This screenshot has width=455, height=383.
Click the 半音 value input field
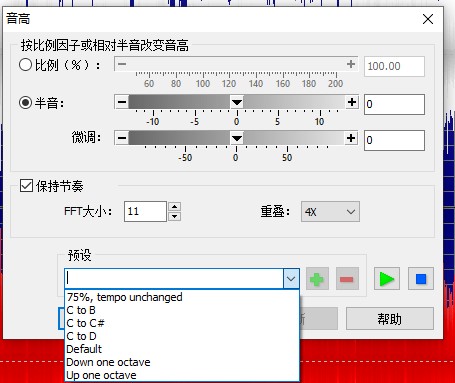[x=394, y=104]
